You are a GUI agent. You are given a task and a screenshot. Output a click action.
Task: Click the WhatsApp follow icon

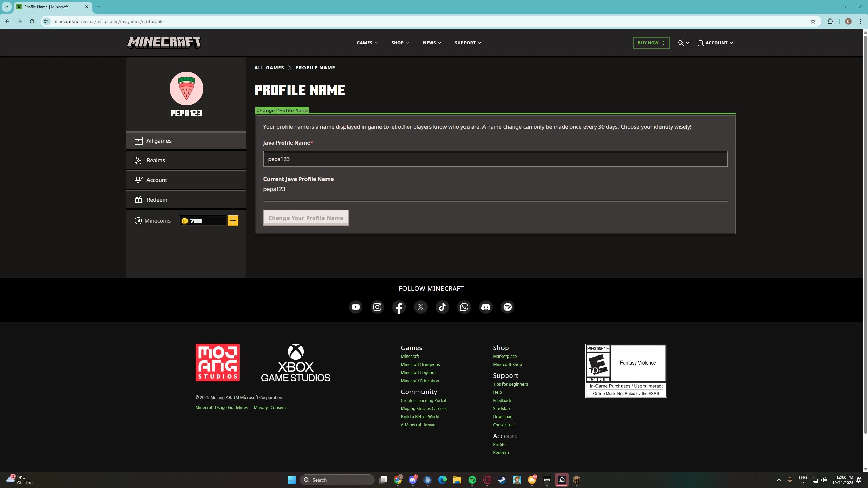click(464, 307)
